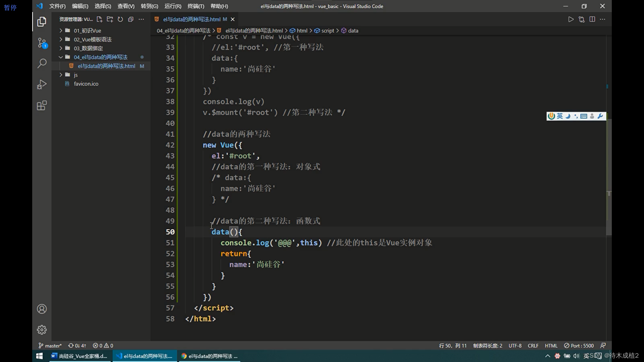The image size is (644, 362).
Task: Open the 文件(F) menu
Action: click(57, 6)
